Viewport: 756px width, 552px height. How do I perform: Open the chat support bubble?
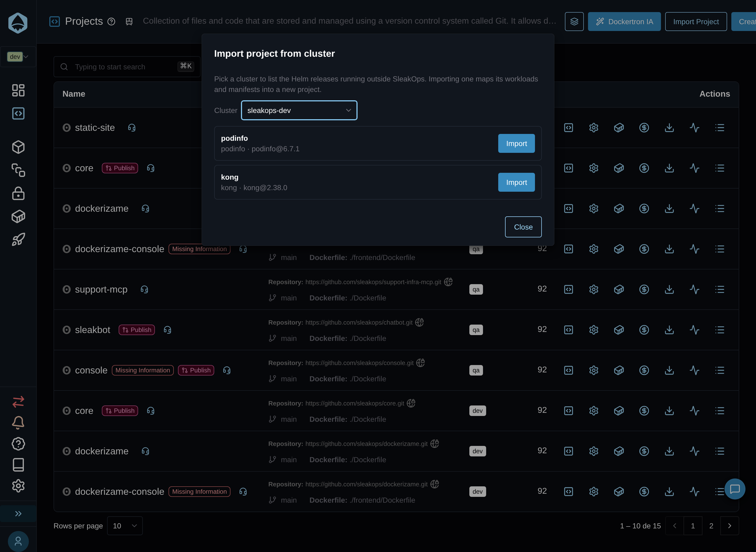point(735,489)
